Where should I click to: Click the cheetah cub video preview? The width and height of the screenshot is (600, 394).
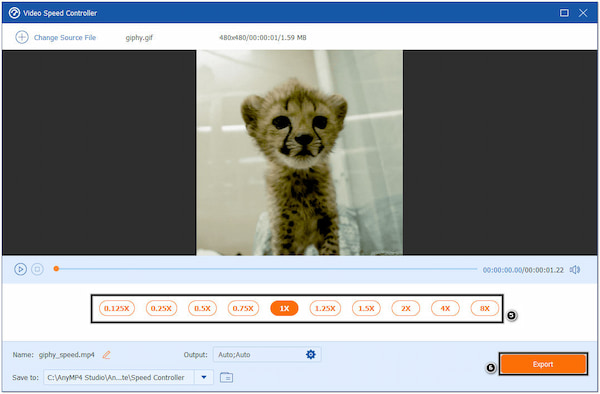300,153
